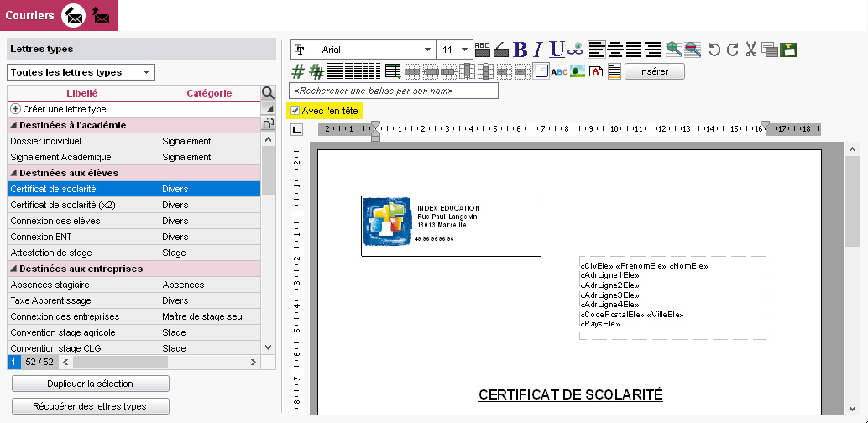Zoom in with the green magnifier
This screenshot has height=423, width=868.
click(x=674, y=50)
